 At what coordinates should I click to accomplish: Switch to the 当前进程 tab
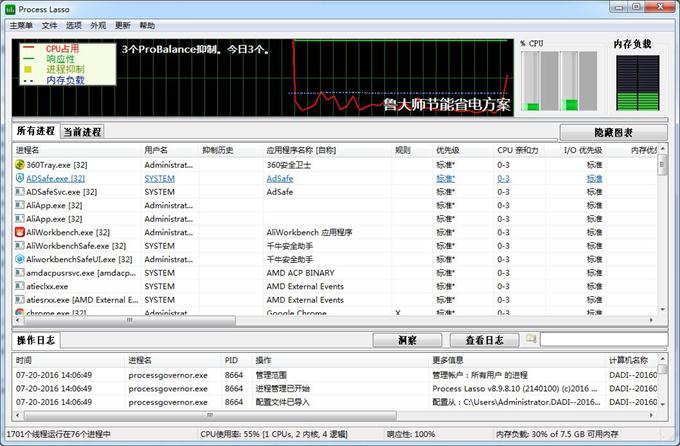point(82,132)
